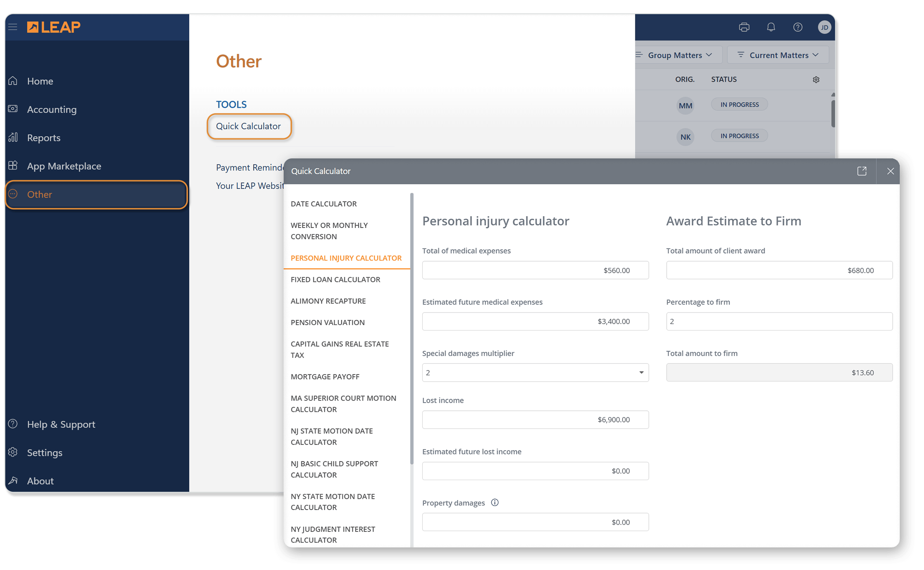The width and height of the screenshot is (924, 570).
Task: Expand the Special damages multiplier dropdown
Action: coord(535,372)
